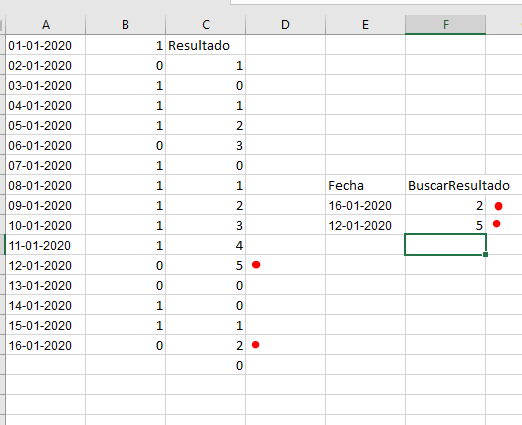Select column A header
This screenshot has height=425, width=522.
[46, 25]
